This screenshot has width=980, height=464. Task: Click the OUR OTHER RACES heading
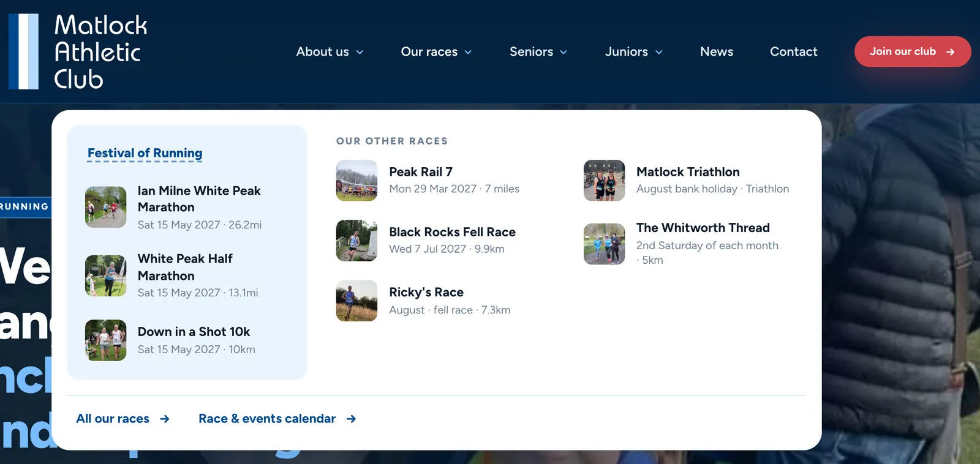392,141
